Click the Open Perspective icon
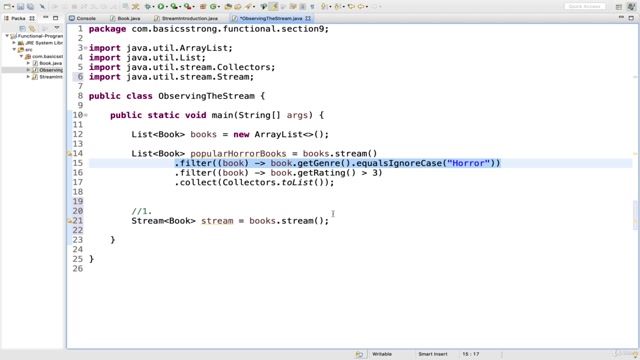 tap(619, 7)
